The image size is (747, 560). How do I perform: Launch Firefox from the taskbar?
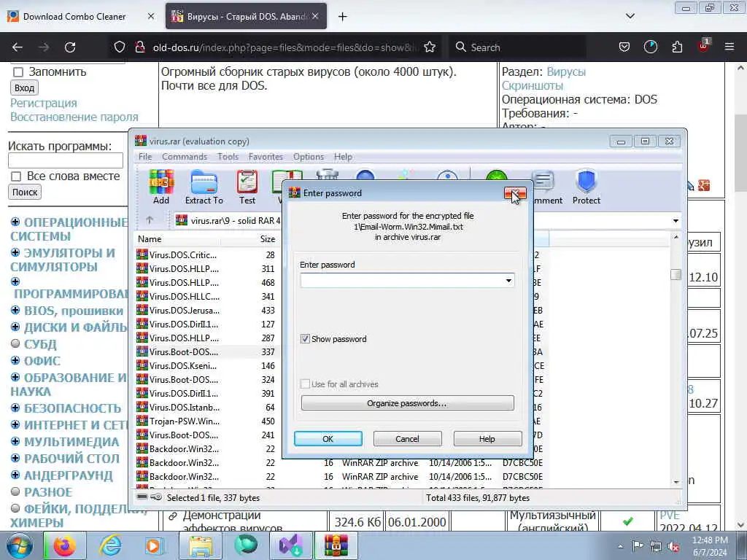pyautogui.click(x=64, y=545)
